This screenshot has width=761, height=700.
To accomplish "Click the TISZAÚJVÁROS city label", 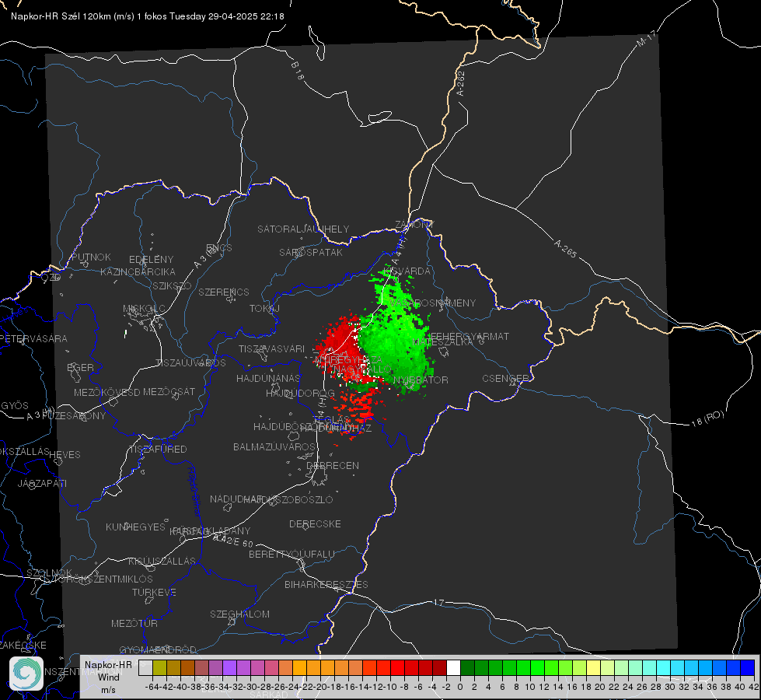I will click(190, 363).
